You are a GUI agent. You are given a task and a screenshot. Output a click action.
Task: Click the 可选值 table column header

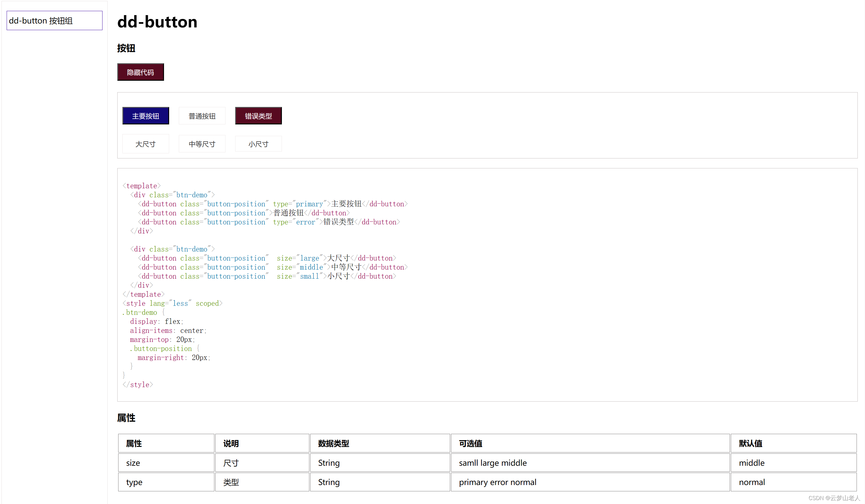tap(590, 443)
